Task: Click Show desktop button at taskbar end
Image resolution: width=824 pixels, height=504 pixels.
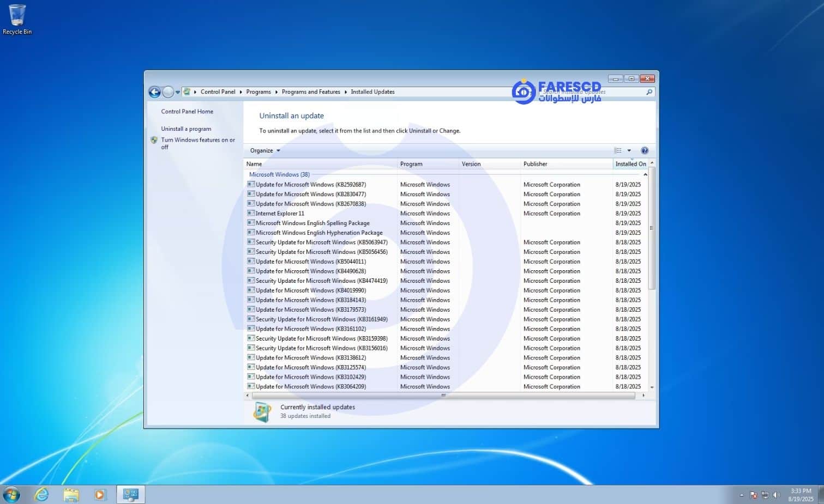Action: [x=821, y=495]
